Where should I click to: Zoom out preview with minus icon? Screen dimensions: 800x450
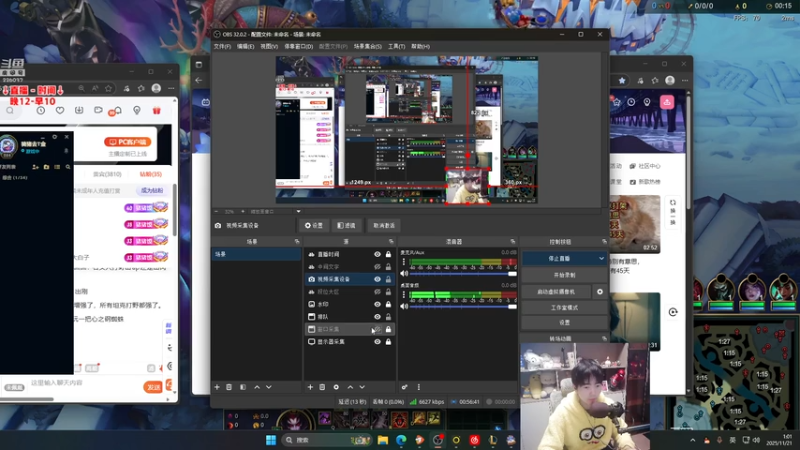pos(216,211)
